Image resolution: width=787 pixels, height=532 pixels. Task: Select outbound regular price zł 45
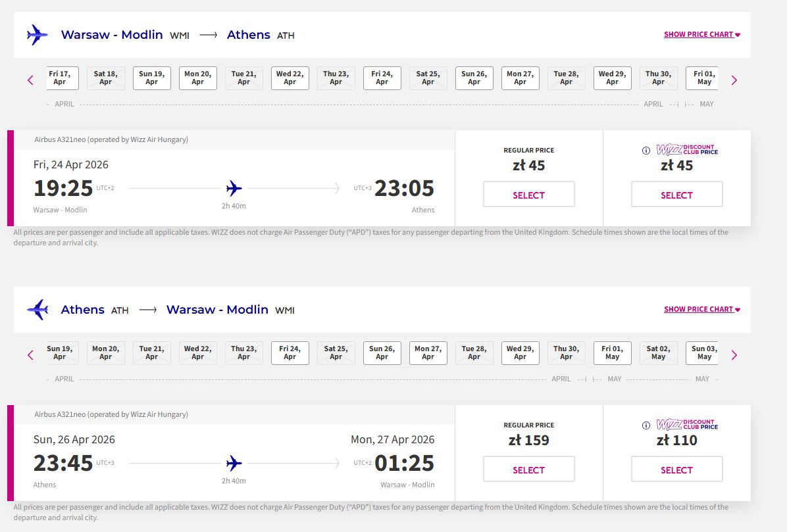528,194
